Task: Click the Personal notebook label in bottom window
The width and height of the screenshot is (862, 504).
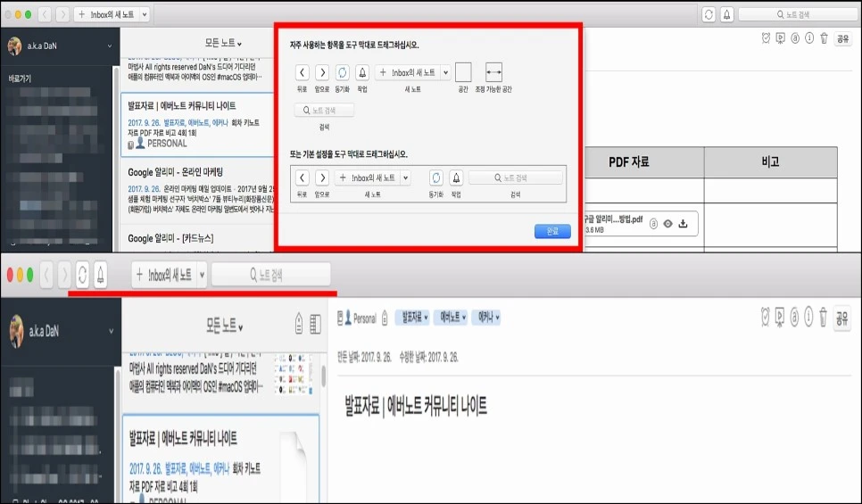Action: tap(365, 318)
